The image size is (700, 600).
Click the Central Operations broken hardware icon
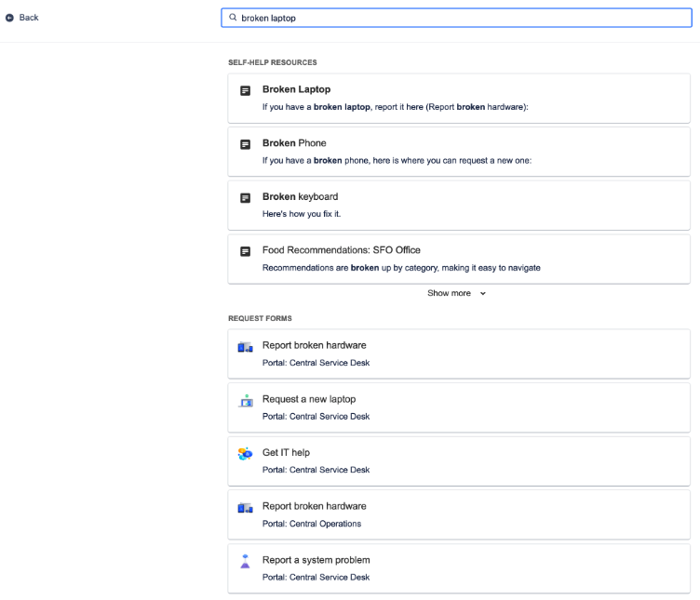click(246, 508)
